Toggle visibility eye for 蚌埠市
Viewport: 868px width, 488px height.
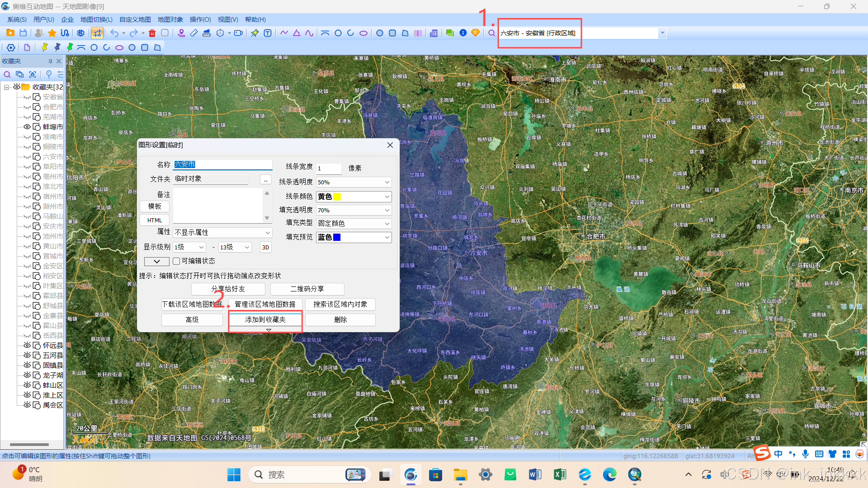click(27, 127)
